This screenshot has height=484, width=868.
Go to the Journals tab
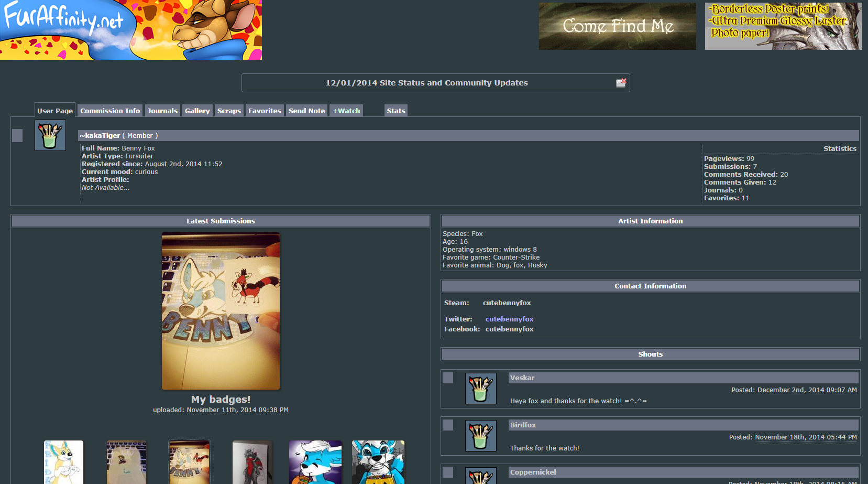click(162, 111)
